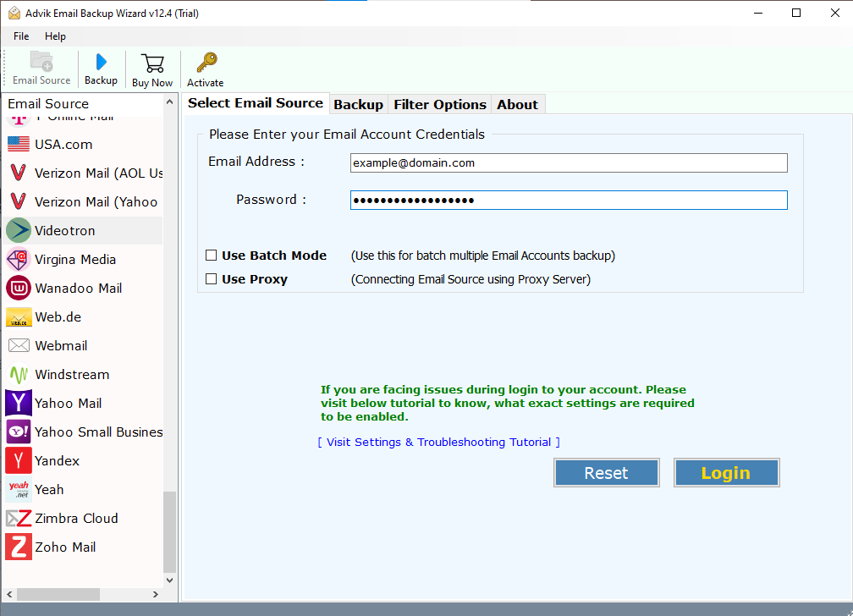Click the Email Address input field
853x616 pixels.
coord(569,162)
